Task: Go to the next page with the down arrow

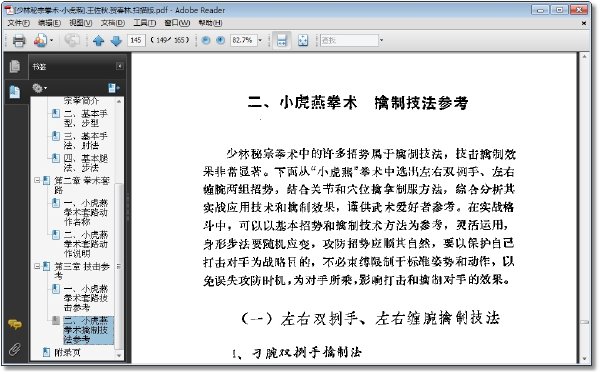Action: point(116,41)
